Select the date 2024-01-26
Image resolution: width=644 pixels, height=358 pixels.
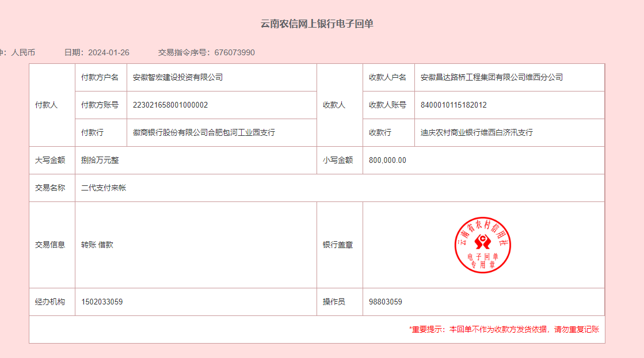tap(109, 52)
